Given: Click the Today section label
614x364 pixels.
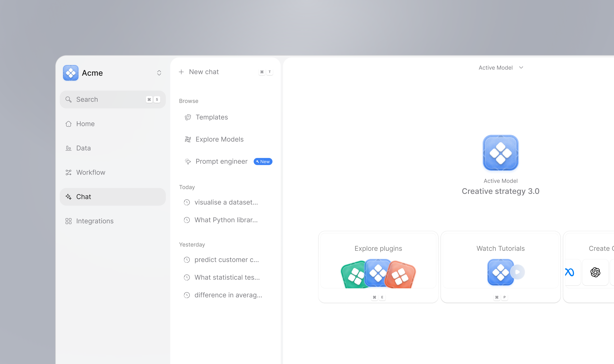Looking at the screenshot, I should pyautogui.click(x=187, y=187).
